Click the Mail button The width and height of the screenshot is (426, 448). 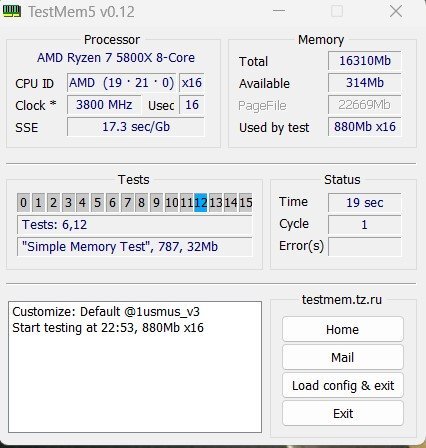point(343,357)
